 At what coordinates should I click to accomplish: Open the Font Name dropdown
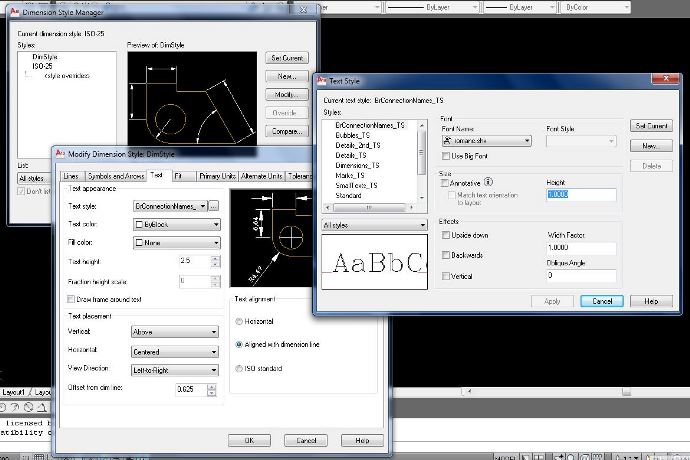click(527, 141)
